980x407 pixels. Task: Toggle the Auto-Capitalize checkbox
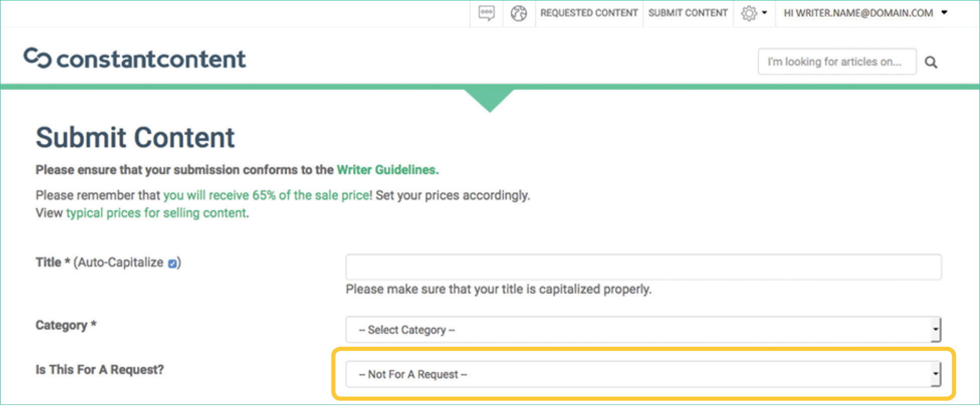pos(172,263)
